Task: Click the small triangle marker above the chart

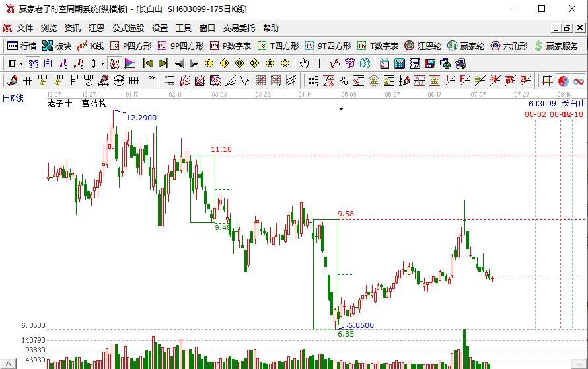Action: [342, 109]
